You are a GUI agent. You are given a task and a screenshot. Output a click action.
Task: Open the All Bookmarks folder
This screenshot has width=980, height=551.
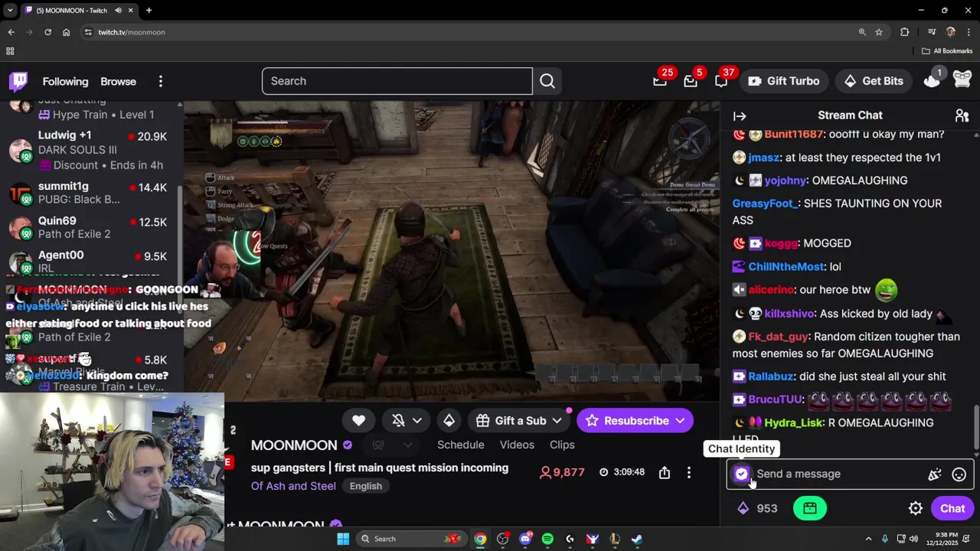click(x=947, y=51)
